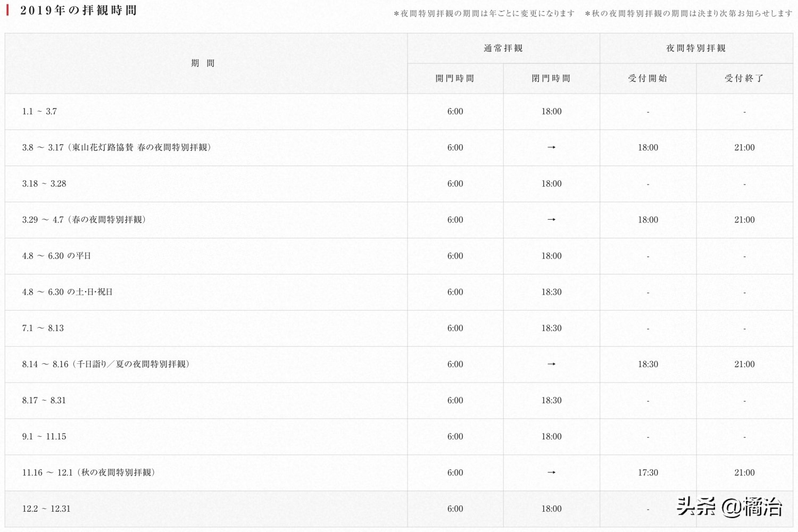
Task: Click 6:00 opening time for 9.1 ~ 11.15
Action: [x=455, y=437]
